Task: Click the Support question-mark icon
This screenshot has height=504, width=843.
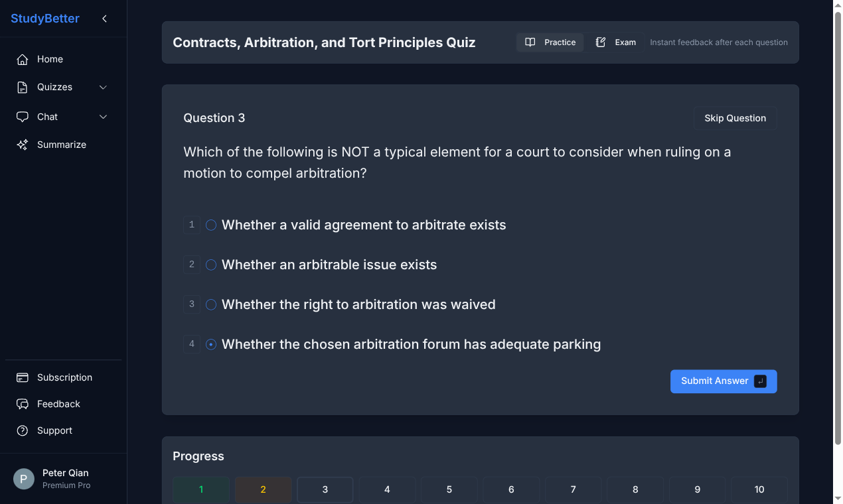Action: (x=23, y=430)
